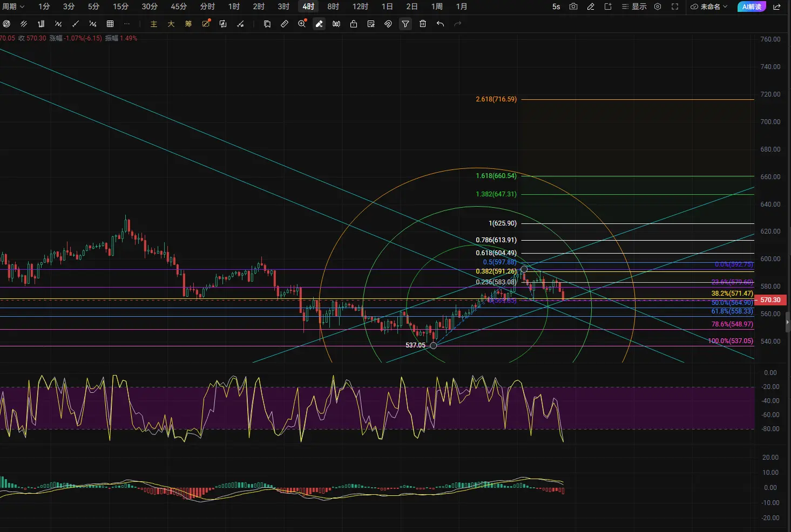Click the red 570.30 current price label
791x532 pixels.
point(770,300)
